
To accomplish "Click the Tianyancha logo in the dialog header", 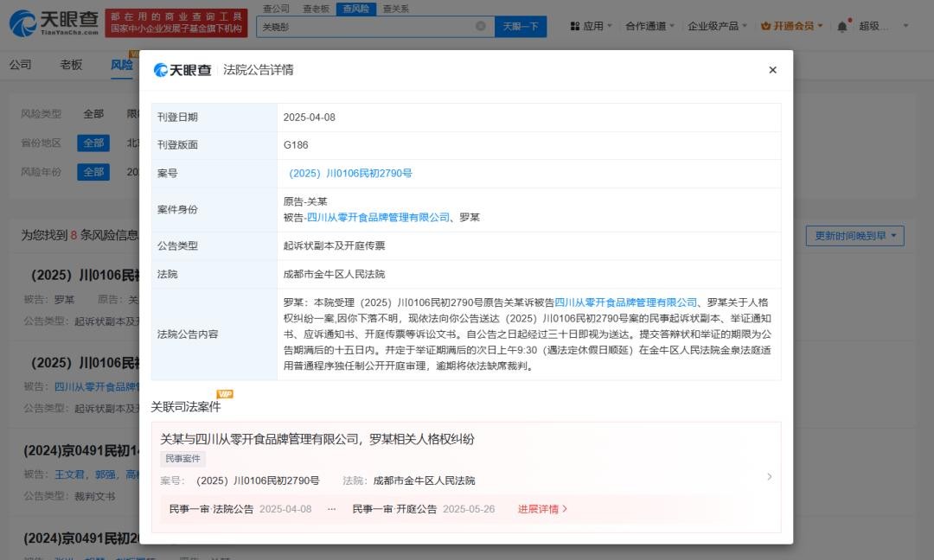I will pos(182,70).
